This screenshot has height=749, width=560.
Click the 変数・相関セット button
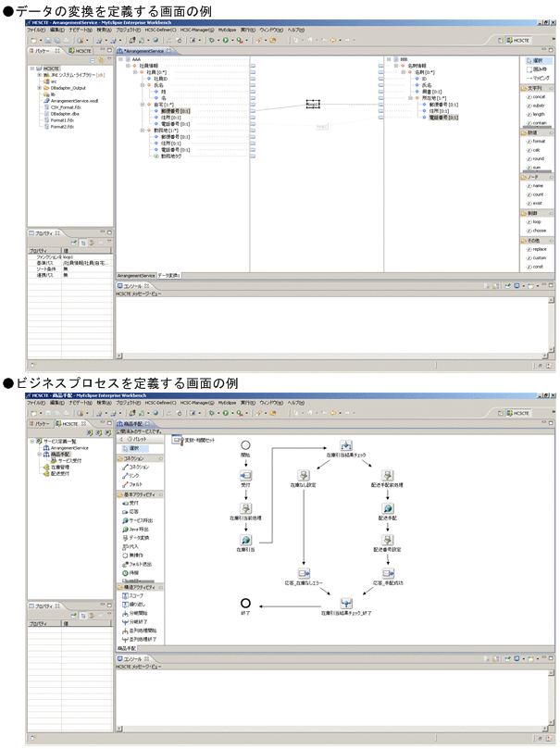click(x=193, y=440)
